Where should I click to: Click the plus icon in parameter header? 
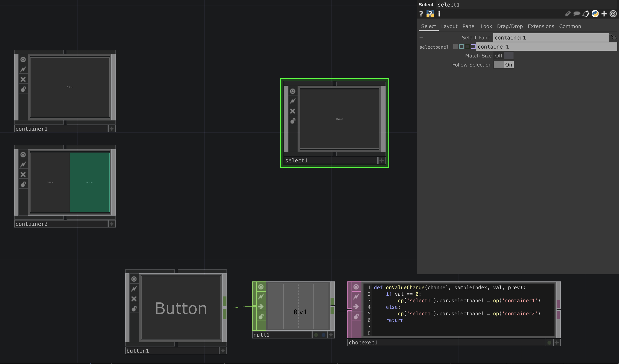[x=604, y=14]
